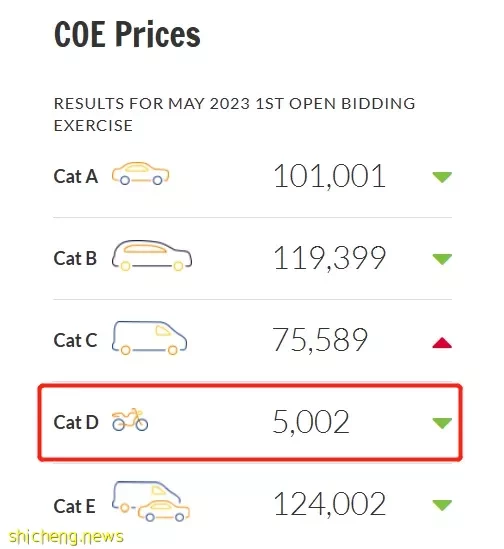The image size is (504, 549).
Task: Select the Cat B price 119,399
Action: tap(330, 258)
